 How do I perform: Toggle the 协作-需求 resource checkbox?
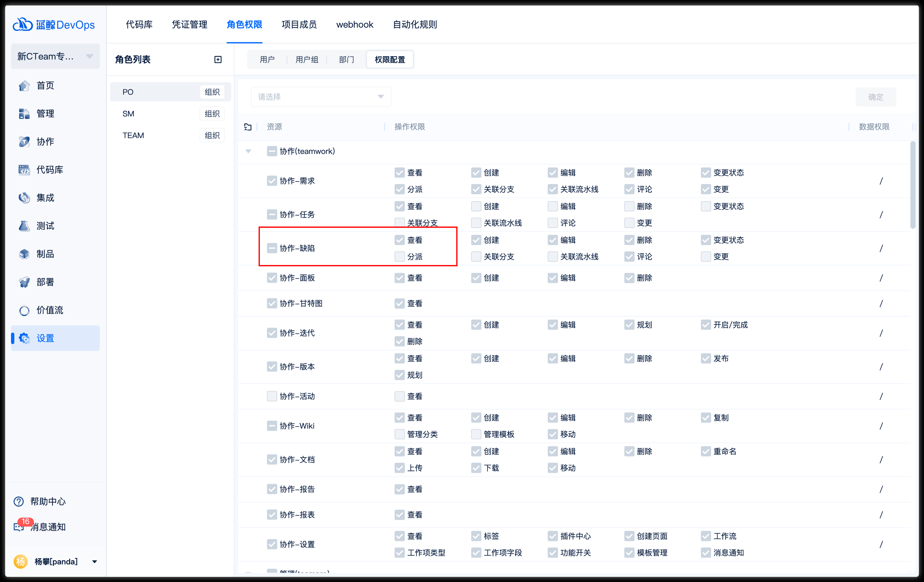click(x=272, y=181)
